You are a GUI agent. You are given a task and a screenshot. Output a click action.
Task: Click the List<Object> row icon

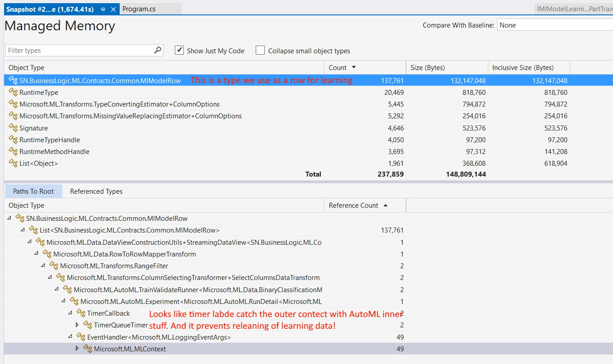[13, 163]
